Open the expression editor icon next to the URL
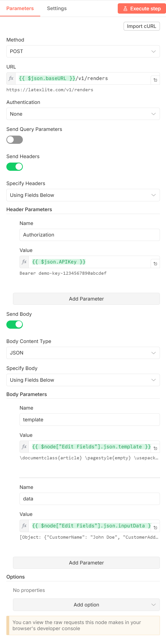This screenshot has width=166, height=644. click(x=155, y=80)
